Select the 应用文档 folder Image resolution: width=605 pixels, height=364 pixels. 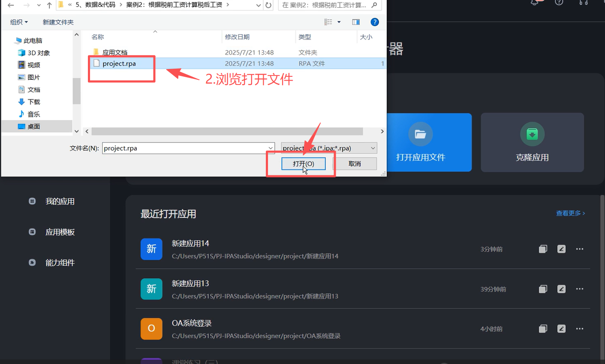tap(115, 52)
